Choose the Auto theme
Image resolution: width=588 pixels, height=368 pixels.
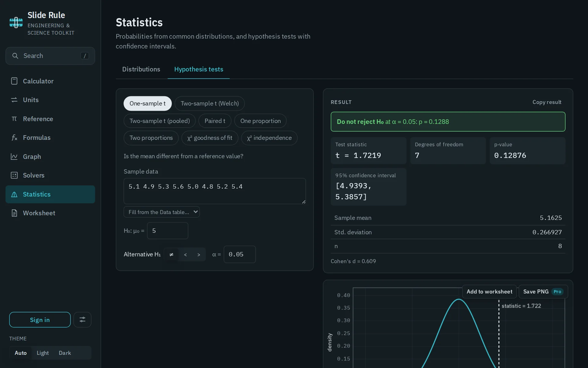pyautogui.click(x=21, y=353)
